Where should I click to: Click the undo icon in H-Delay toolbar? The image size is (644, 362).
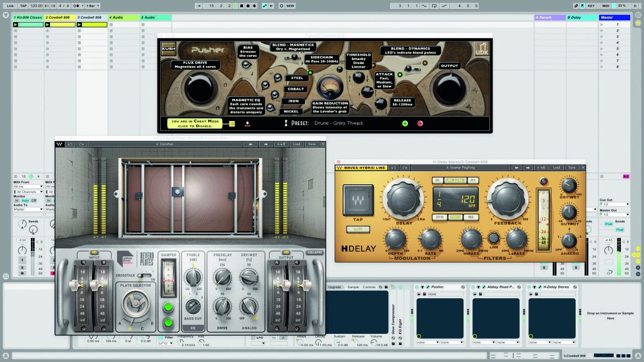click(x=394, y=168)
